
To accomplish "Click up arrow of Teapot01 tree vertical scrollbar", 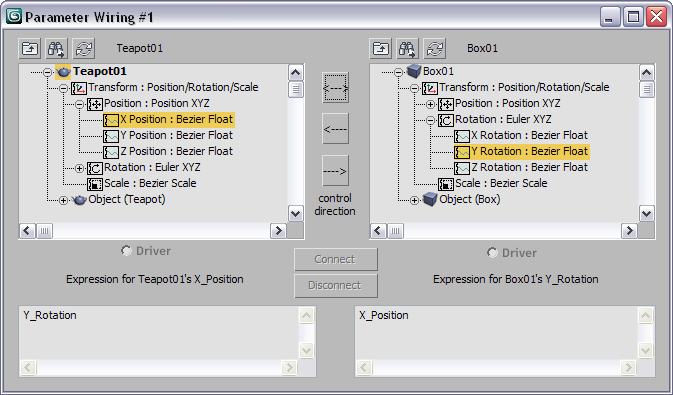I will click(x=295, y=73).
